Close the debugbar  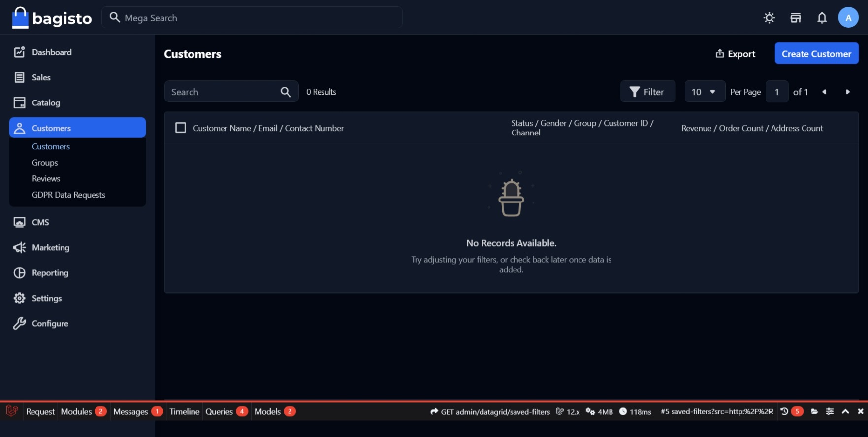(860, 411)
